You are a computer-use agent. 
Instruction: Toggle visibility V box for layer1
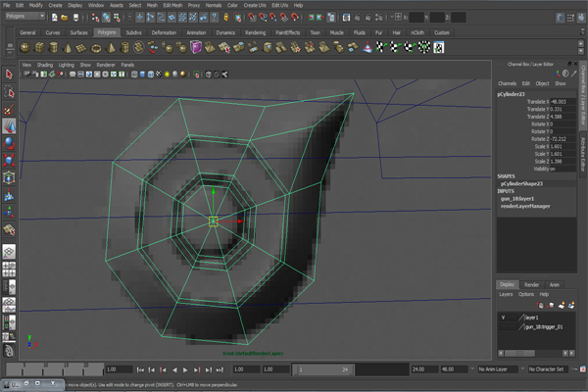504,318
